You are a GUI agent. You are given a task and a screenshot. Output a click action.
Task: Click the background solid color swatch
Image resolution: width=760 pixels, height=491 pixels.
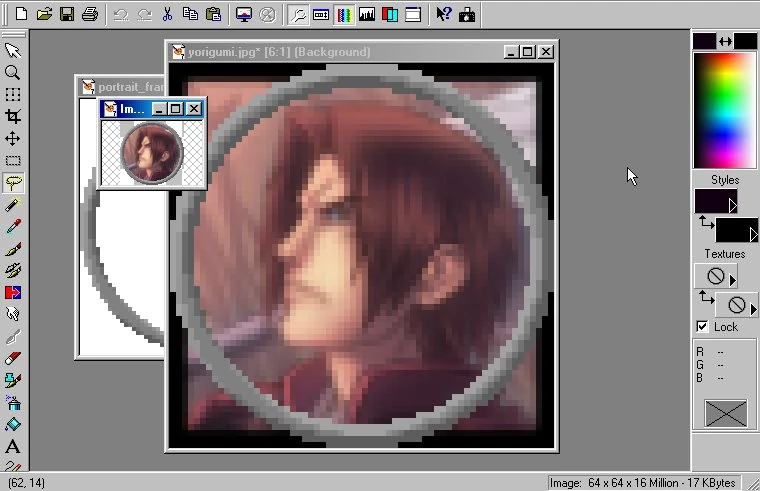(x=745, y=41)
